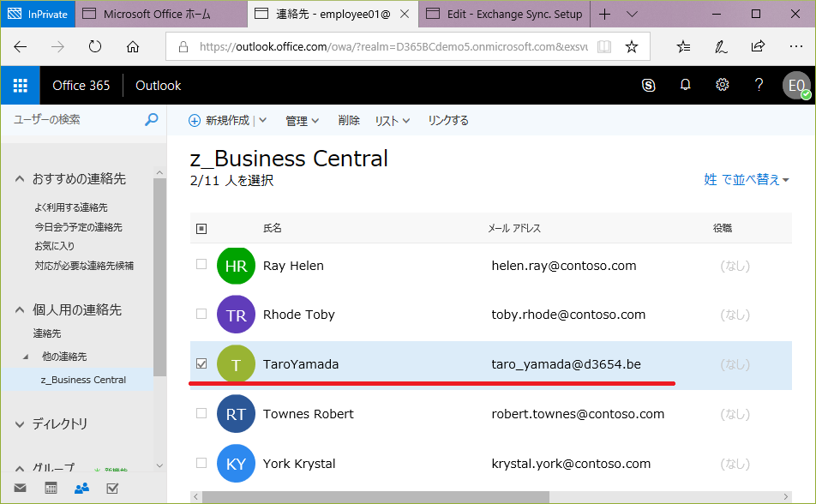Open the help question mark
This screenshot has height=504, width=816.
click(x=759, y=85)
